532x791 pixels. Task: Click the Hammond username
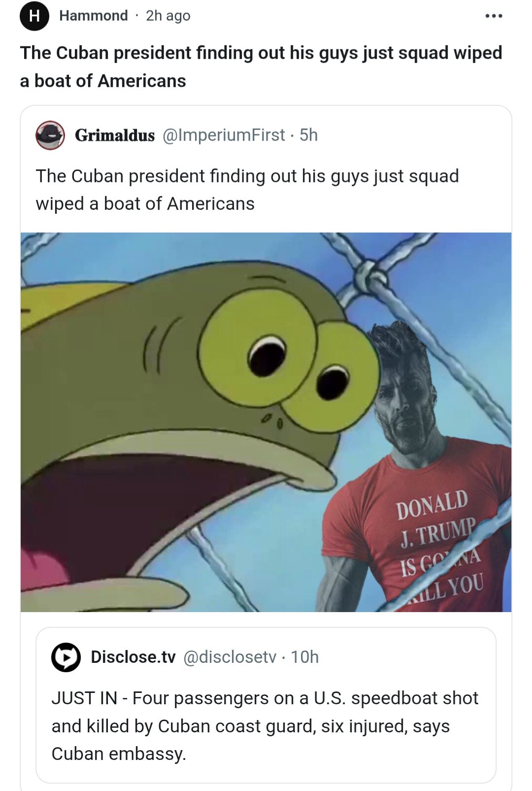(93, 16)
